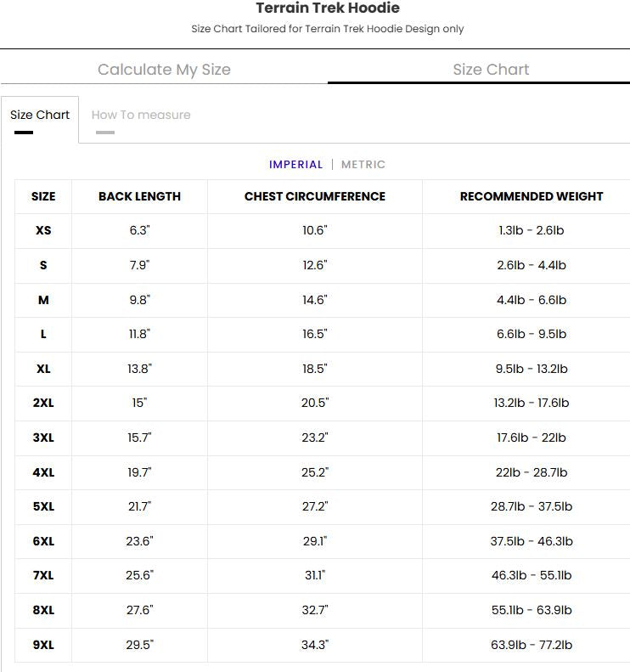Click the CHEST CIRCUMFERENCE column header
This screenshot has width=630, height=672.
tap(315, 196)
